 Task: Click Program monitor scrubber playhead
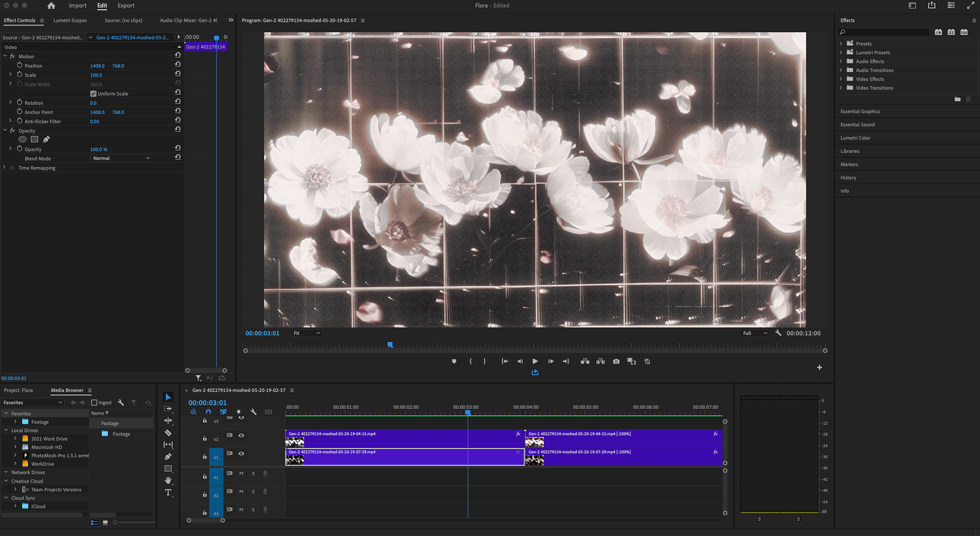[390, 345]
